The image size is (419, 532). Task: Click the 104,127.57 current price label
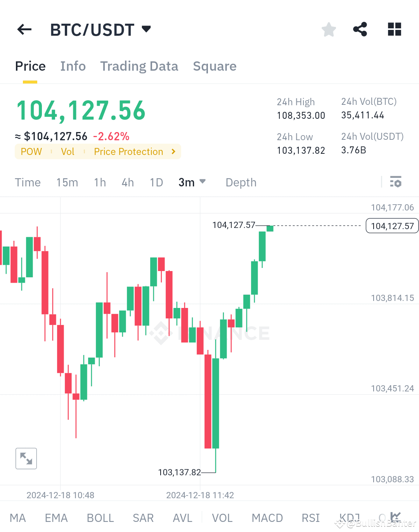pos(392,226)
